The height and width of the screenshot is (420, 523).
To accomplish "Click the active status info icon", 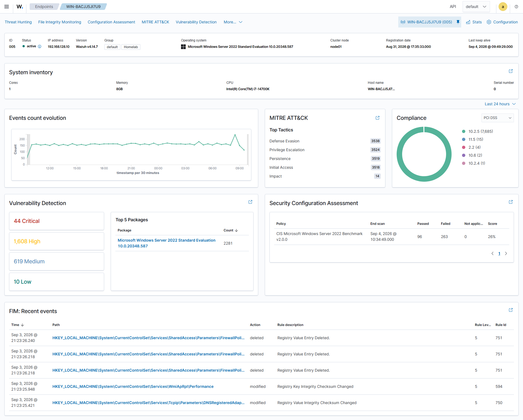I will pos(40,46).
